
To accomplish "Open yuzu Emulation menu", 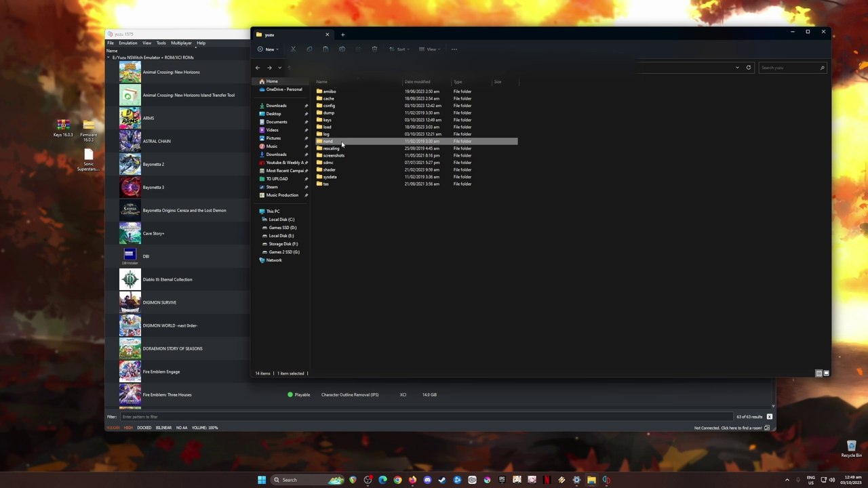I will coord(128,43).
